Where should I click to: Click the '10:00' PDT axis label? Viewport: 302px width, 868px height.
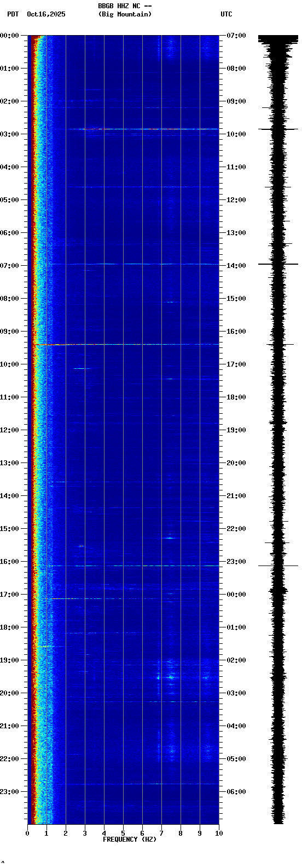(10, 364)
